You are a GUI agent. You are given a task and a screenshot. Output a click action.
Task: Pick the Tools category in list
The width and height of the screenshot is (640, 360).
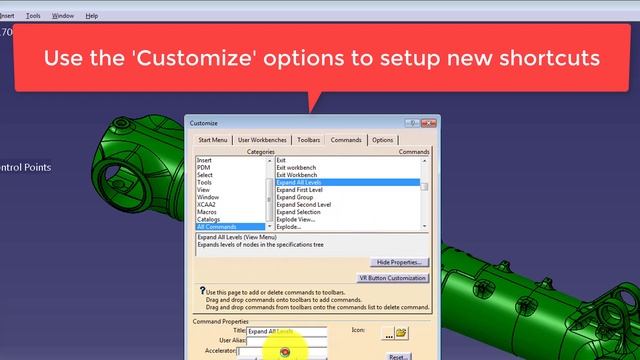click(x=230, y=182)
